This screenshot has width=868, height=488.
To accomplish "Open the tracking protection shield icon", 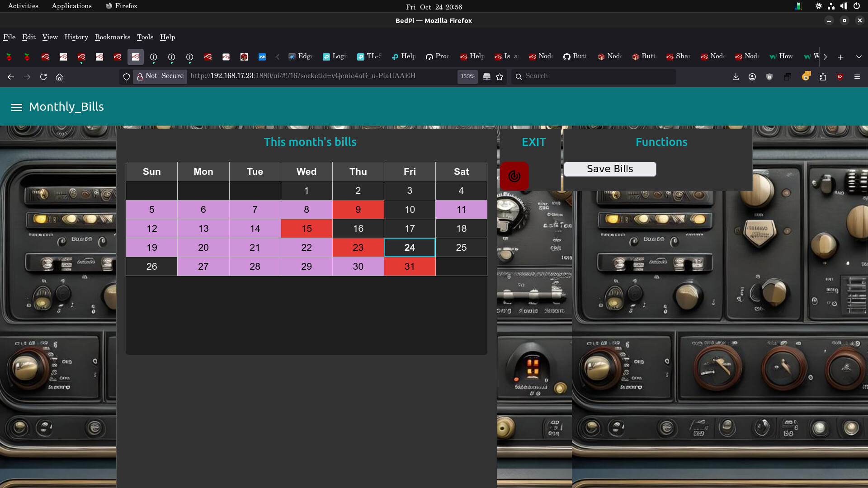I will point(127,77).
